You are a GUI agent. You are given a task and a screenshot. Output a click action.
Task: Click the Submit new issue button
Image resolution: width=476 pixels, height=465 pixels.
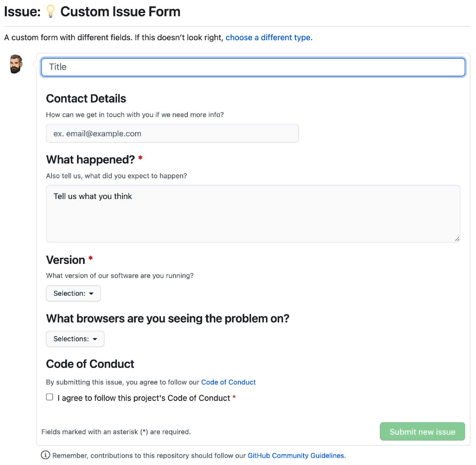[423, 432]
